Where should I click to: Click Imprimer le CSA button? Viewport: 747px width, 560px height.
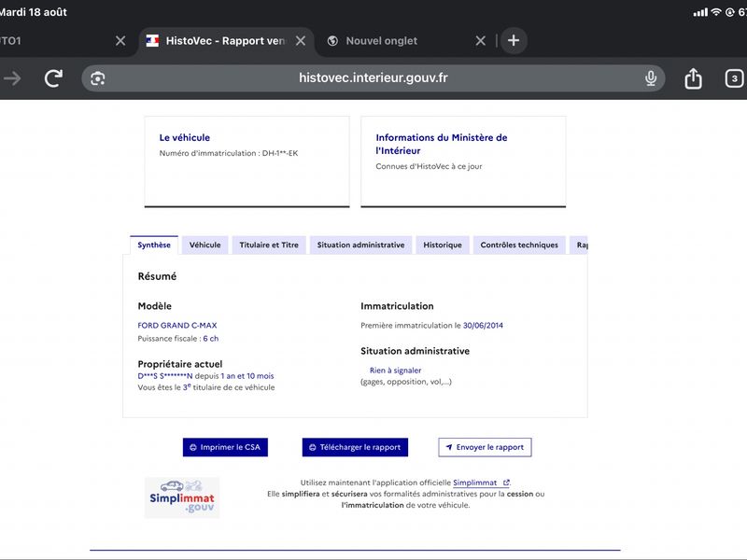coord(225,447)
